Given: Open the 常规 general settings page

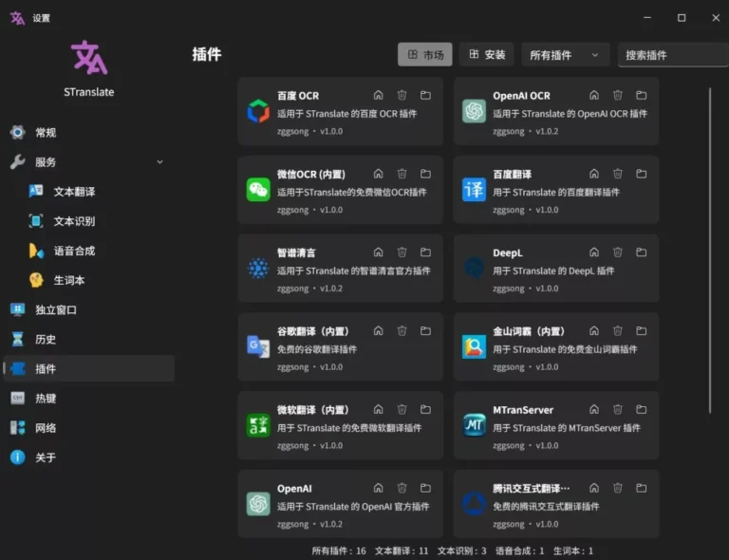Looking at the screenshot, I should [x=88, y=133].
